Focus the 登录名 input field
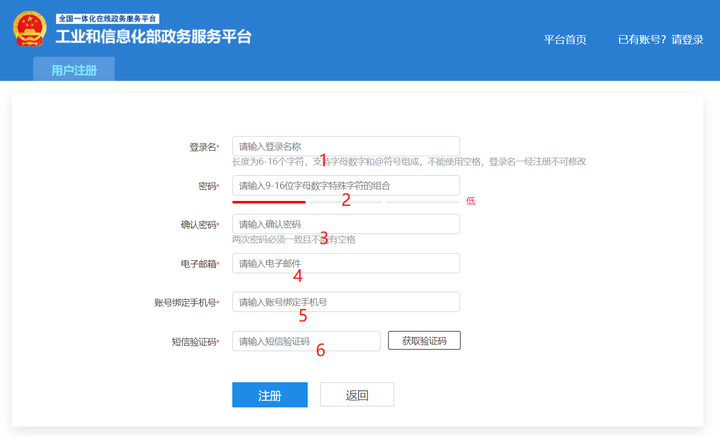This screenshot has height=436, width=720. [x=346, y=146]
